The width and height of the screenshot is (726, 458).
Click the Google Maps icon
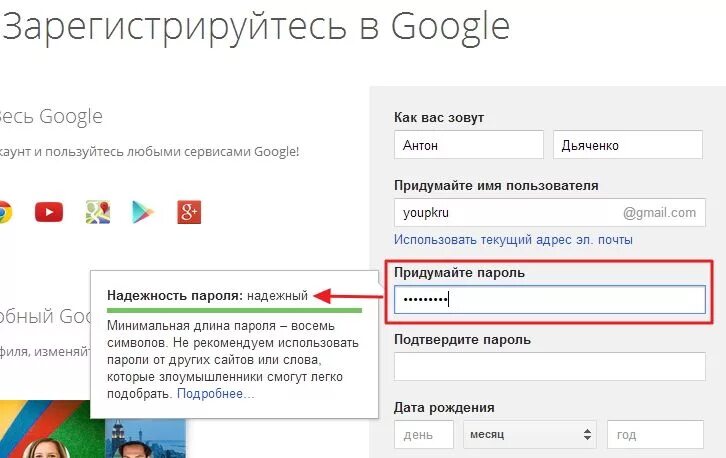point(98,213)
